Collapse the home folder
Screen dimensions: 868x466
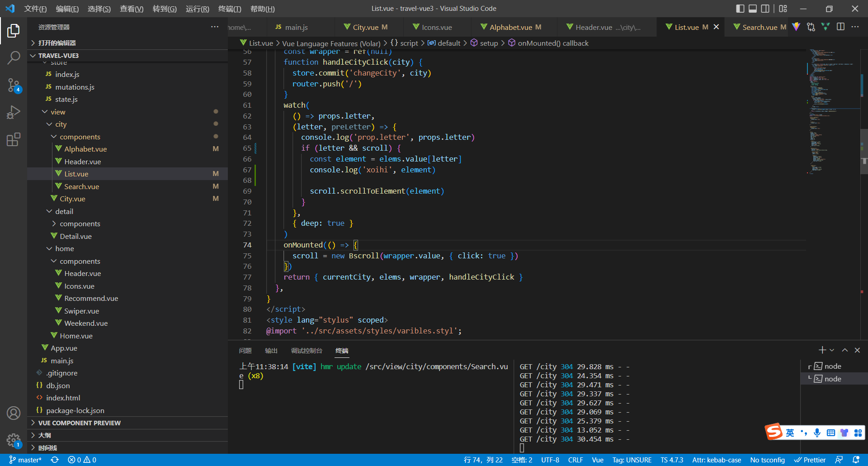(x=127, y=248)
